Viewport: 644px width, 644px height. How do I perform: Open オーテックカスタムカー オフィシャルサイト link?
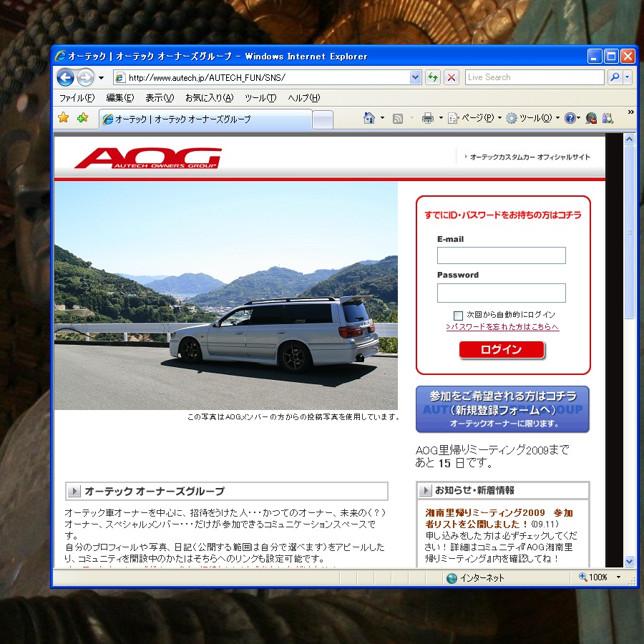point(530,157)
